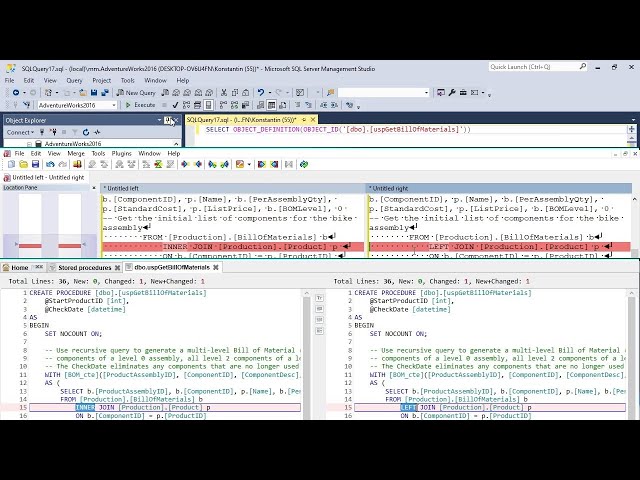The width and height of the screenshot is (640, 480).
Task: Open the empty solution configuration combo box
Action: [384, 93]
